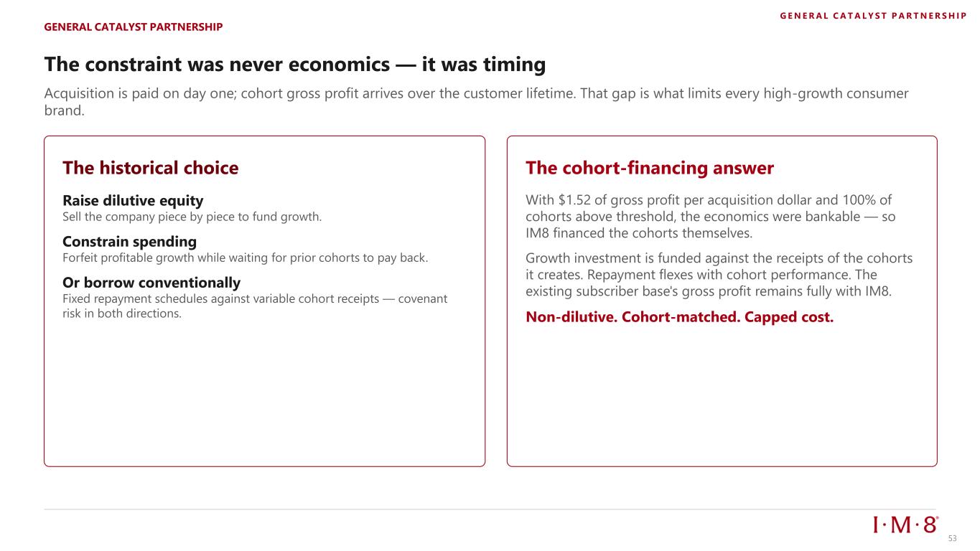Click the subtitle starting 'Acquisition is paid'

(x=477, y=102)
